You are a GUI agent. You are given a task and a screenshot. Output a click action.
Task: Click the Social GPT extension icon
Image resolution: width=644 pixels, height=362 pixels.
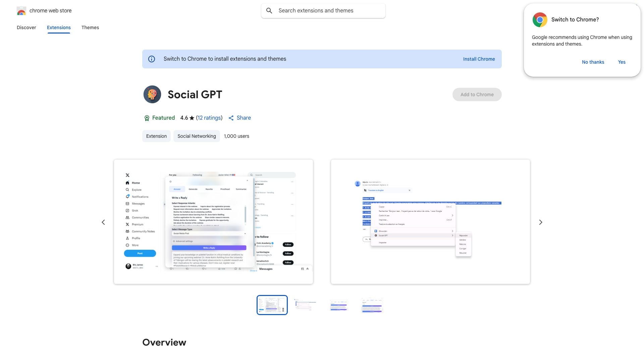(152, 95)
